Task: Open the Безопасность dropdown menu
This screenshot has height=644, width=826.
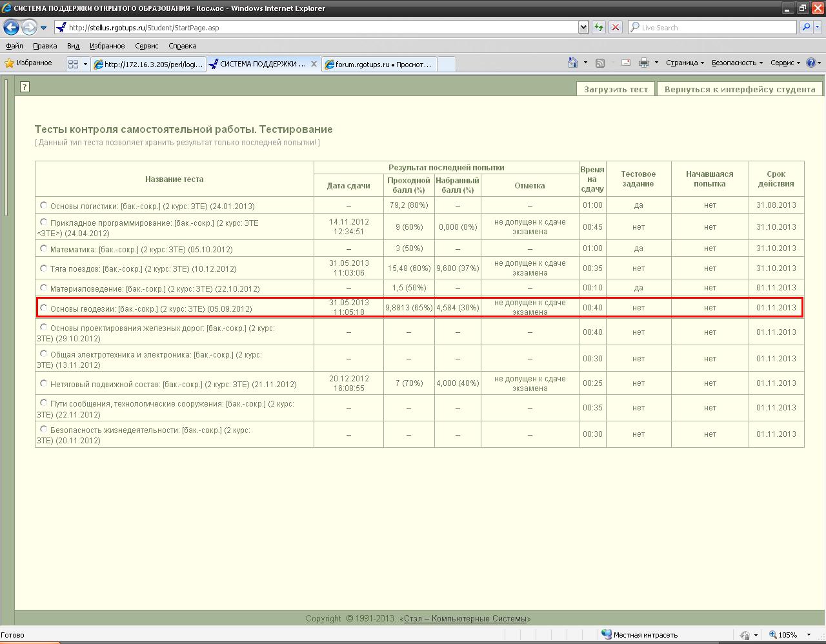Action: [737, 63]
